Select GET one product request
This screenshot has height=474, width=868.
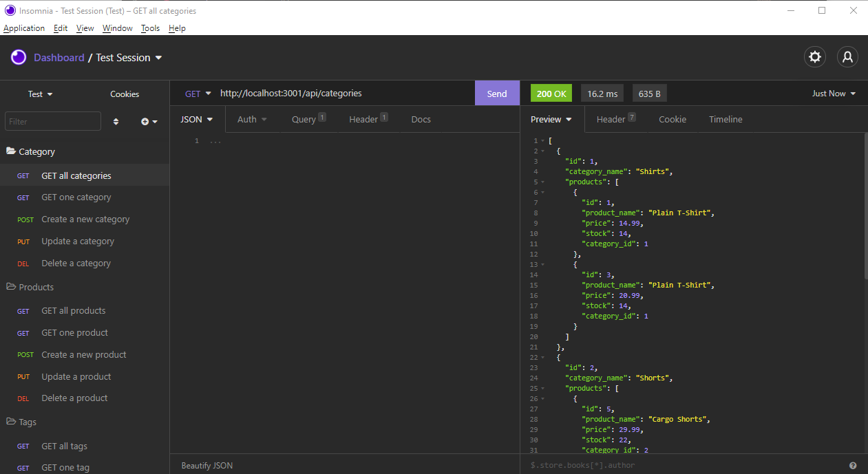[85, 333]
